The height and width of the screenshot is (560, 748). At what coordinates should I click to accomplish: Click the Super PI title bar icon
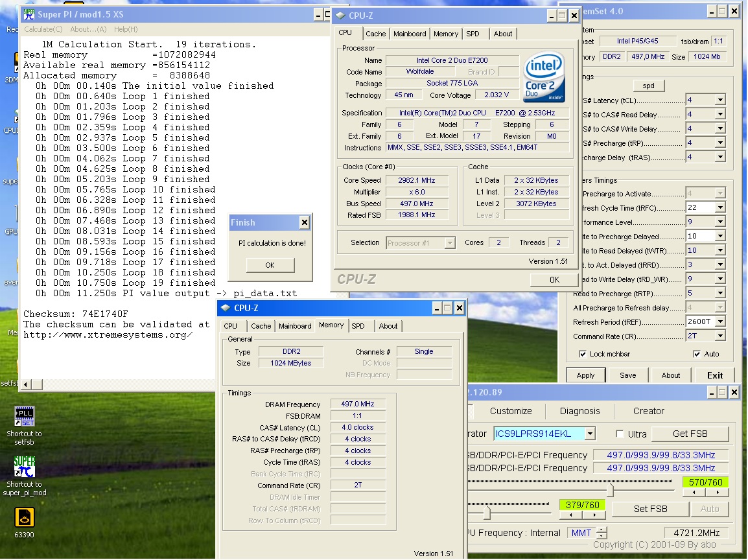pyautogui.click(x=30, y=14)
